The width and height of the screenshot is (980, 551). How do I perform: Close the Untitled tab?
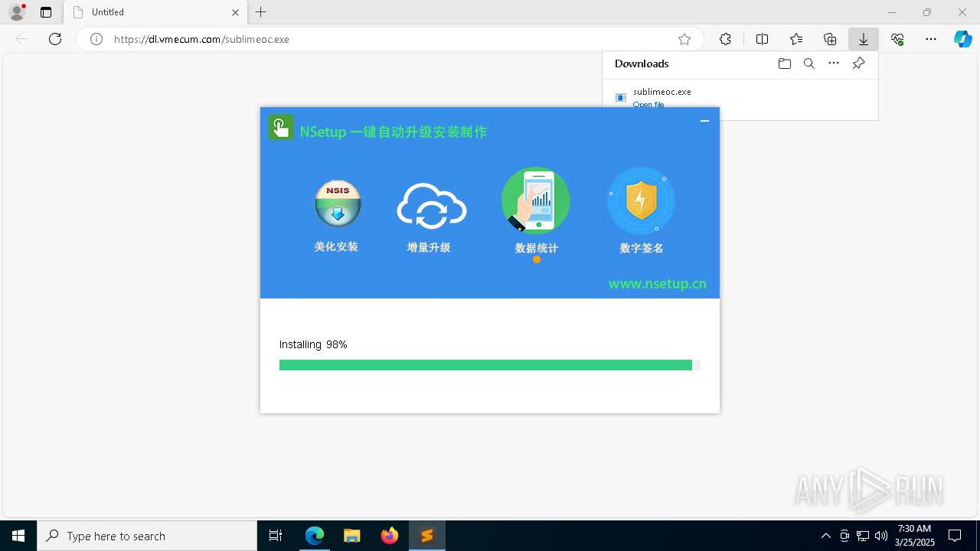coord(236,12)
